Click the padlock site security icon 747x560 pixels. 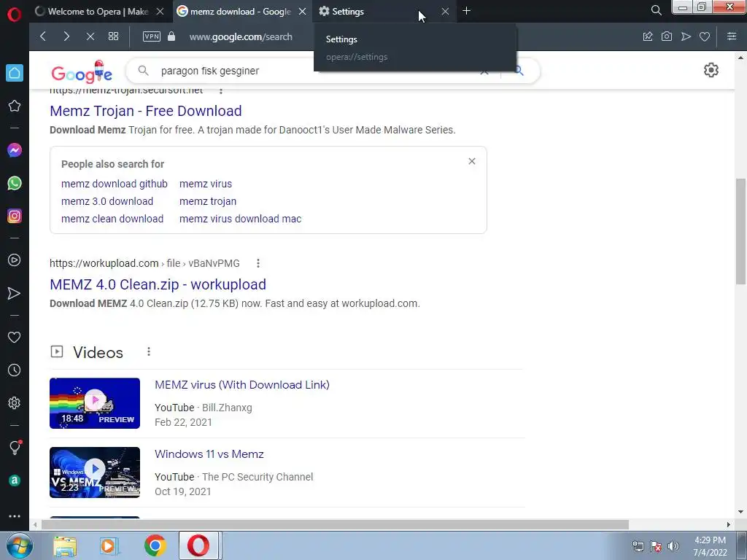[x=171, y=36]
